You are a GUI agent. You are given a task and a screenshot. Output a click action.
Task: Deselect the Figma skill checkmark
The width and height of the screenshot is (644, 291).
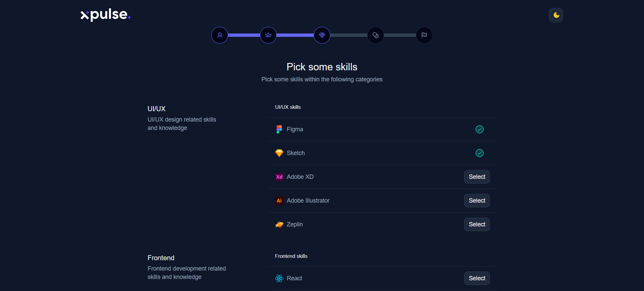coord(480,129)
